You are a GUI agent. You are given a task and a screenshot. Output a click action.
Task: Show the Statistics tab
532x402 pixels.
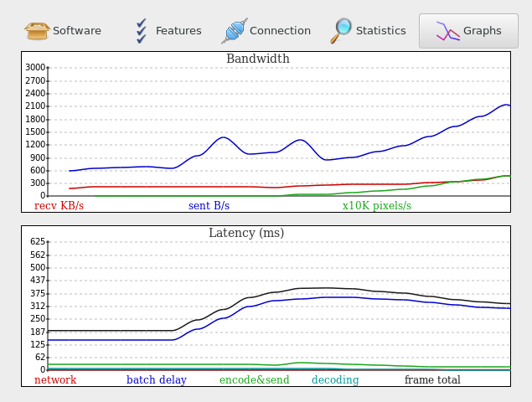[368, 31]
